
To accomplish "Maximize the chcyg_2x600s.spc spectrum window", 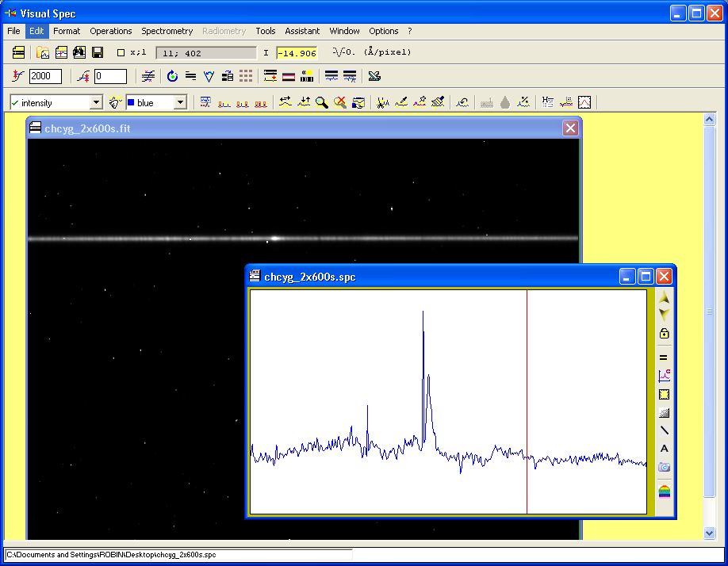I will (x=646, y=277).
